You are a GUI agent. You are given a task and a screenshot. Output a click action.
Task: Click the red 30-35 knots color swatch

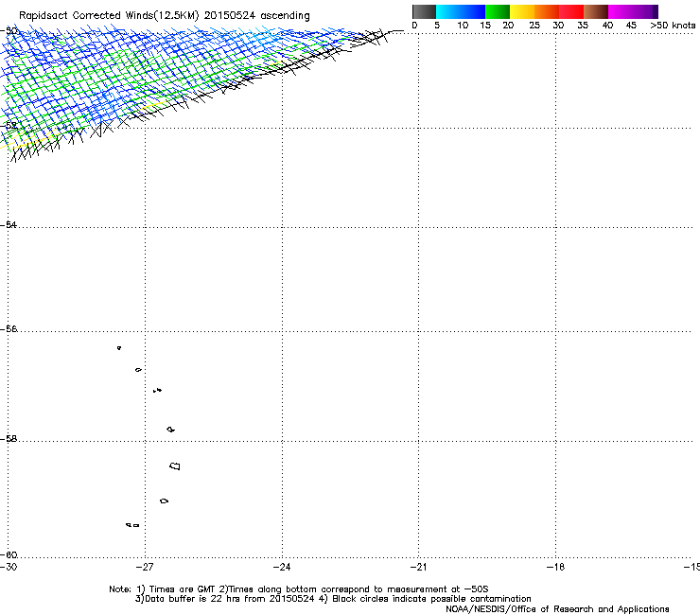(571, 11)
